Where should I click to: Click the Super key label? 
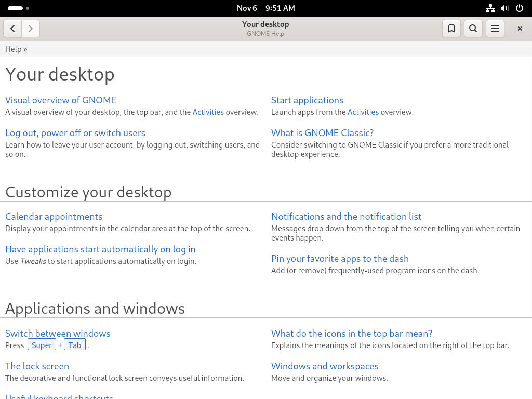42,345
